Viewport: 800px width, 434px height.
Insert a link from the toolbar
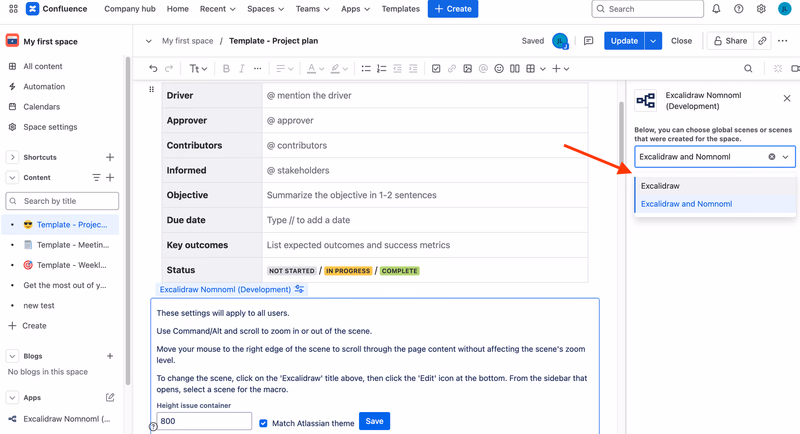[x=452, y=68]
